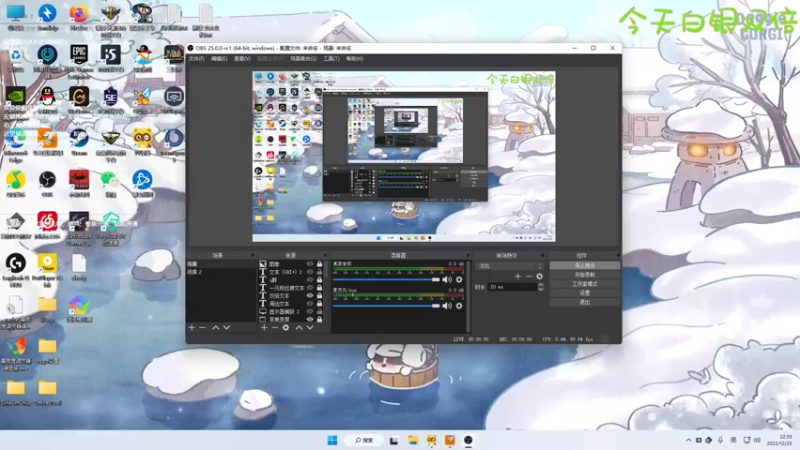Open the taskbar search box
Screen dimensions: 800x450
click(x=364, y=440)
